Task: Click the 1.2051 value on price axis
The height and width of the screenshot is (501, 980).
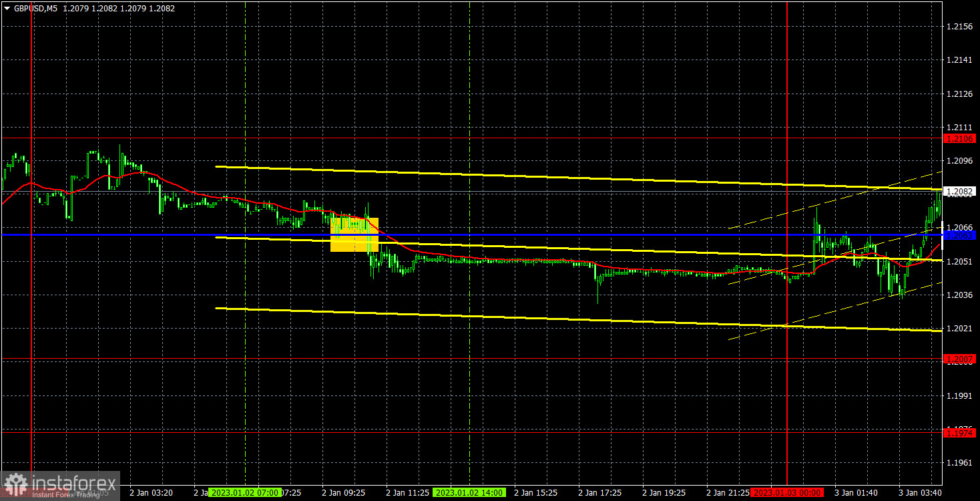Action: (959, 262)
